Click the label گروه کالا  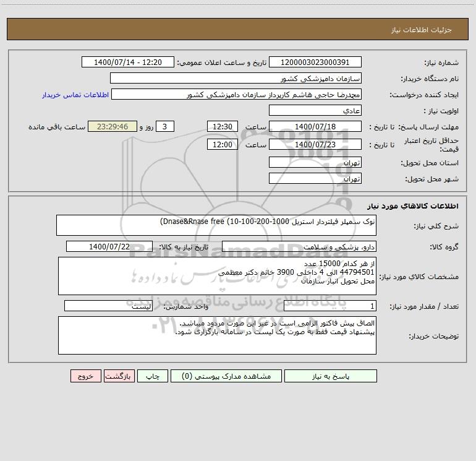444,247
